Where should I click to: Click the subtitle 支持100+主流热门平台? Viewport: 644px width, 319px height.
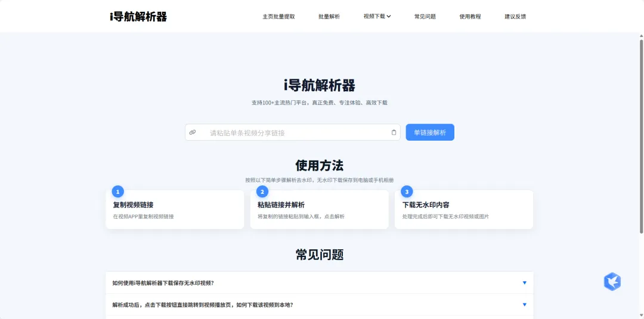[x=320, y=103]
